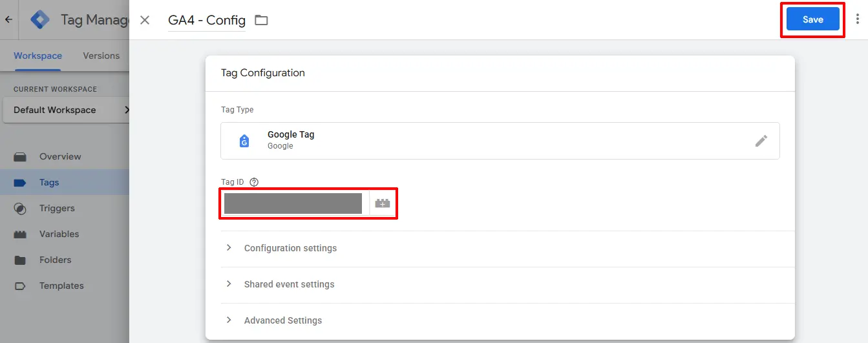This screenshot has height=343, width=868.
Task: Click the Variables brick icon in sidebar
Action: click(x=20, y=234)
